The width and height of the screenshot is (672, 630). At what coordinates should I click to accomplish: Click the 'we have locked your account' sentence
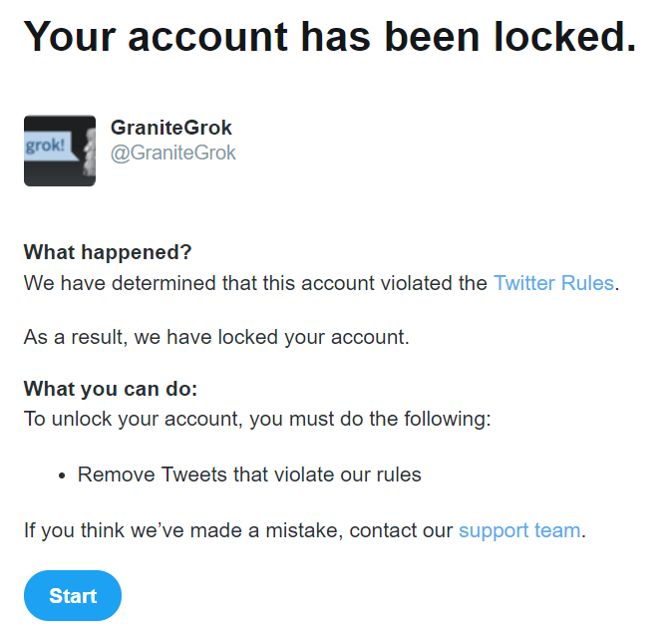point(216,337)
